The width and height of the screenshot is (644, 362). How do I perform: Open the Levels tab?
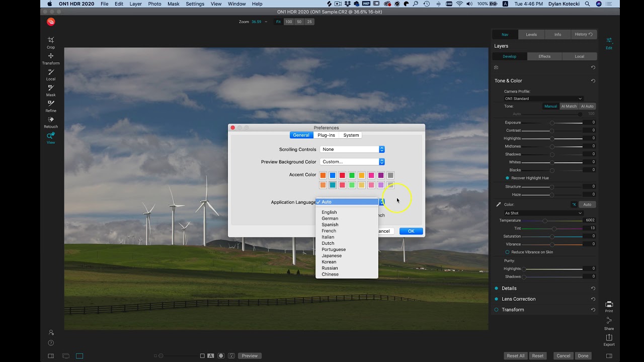531,34
